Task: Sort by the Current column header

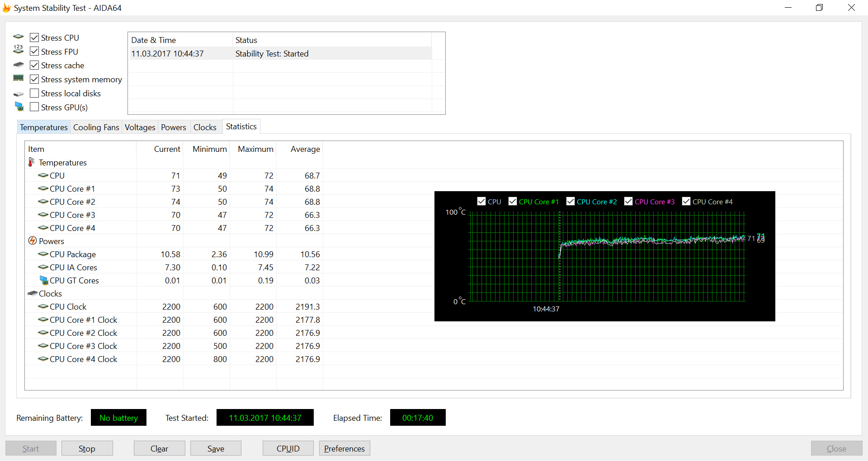Action: point(160,149)
